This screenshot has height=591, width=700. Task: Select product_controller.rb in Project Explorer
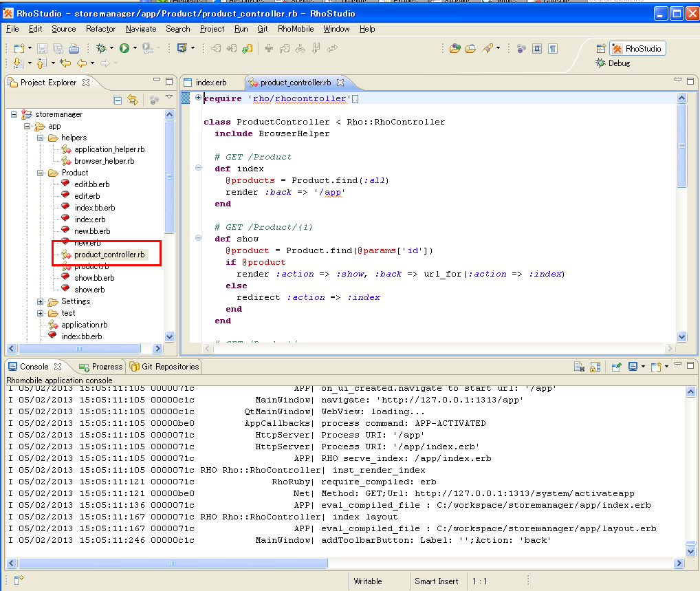click(109, 255)
